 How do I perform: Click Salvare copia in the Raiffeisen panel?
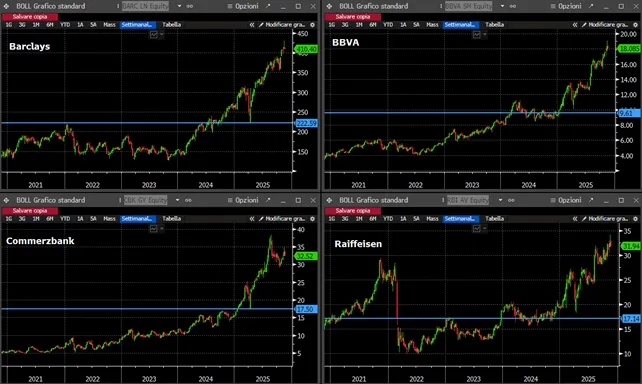(353, 211)
